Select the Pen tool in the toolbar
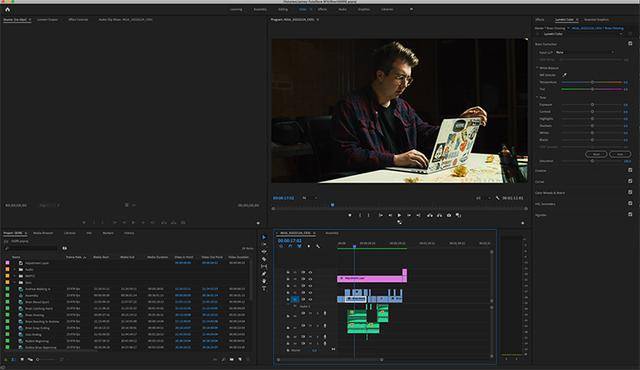Image resolution: width=640 pixels, height=370 pixels. click(264, 274)
